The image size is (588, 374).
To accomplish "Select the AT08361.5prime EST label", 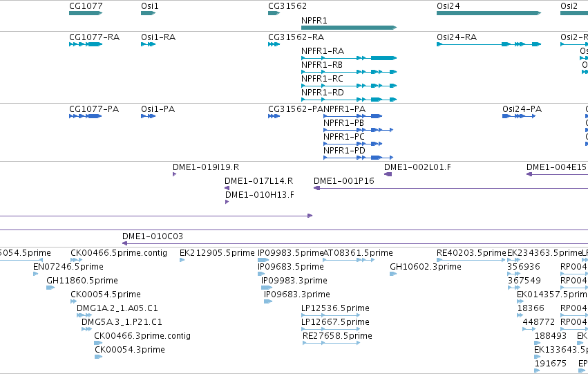I will pos(358,253).
